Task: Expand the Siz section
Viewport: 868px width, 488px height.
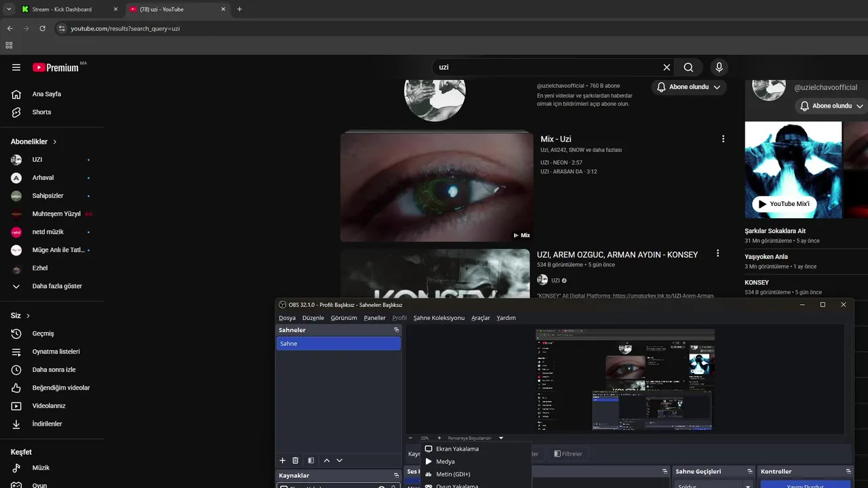Action: [20, 316]
